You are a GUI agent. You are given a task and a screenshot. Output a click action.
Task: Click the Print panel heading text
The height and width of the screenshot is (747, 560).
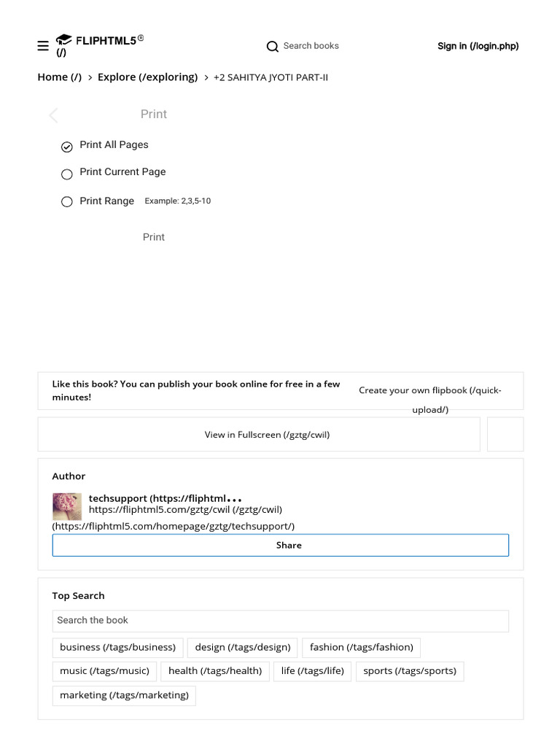(154, 115)
